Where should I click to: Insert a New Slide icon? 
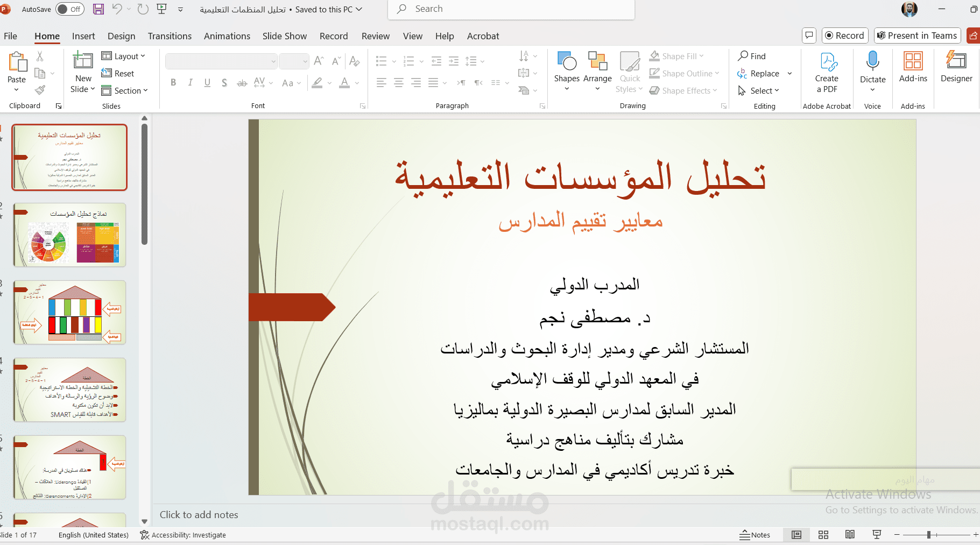[83, 60]
